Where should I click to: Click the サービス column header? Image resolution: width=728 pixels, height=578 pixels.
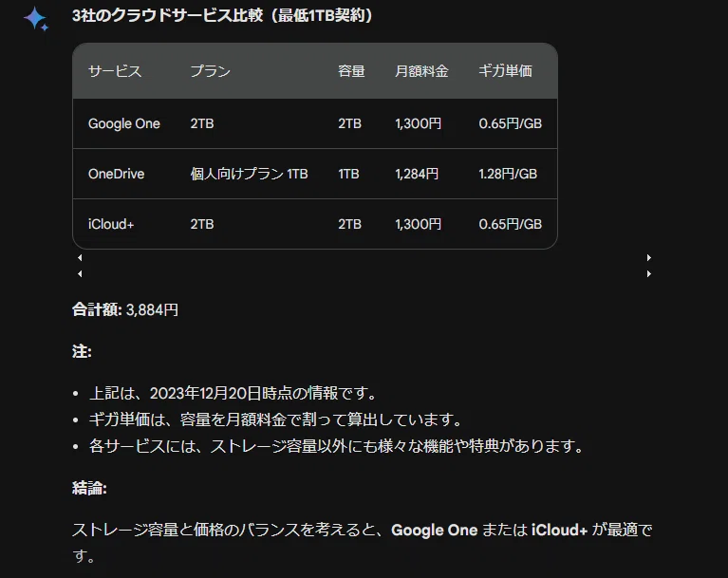[x=115, y=71]
